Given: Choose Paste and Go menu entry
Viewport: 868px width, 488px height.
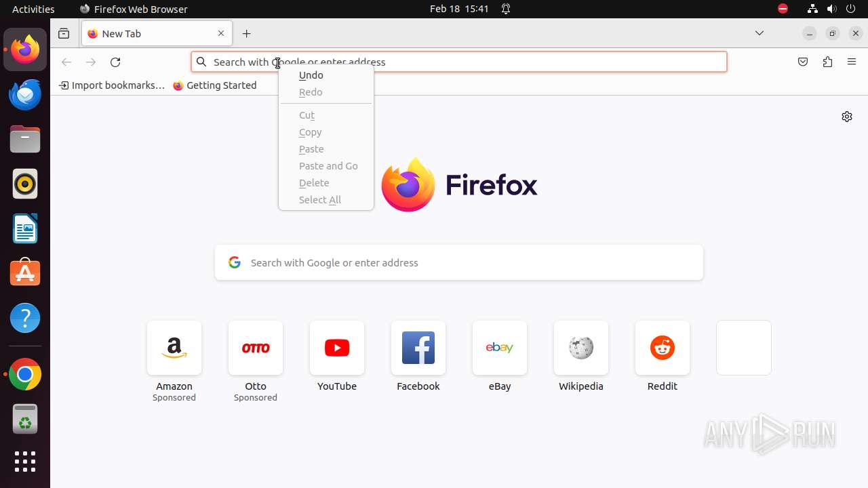Looking at the screenshot, I should point(326,166).
